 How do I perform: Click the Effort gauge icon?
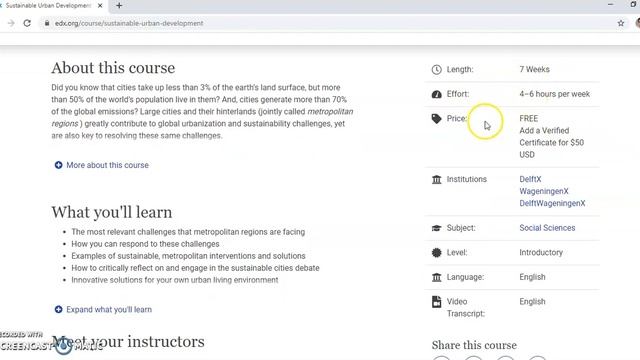(x=436, y=94)
